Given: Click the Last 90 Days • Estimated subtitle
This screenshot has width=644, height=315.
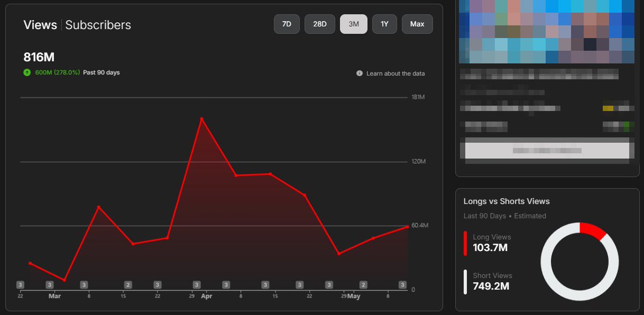Looking at the screenshot, I should [505, 216].
